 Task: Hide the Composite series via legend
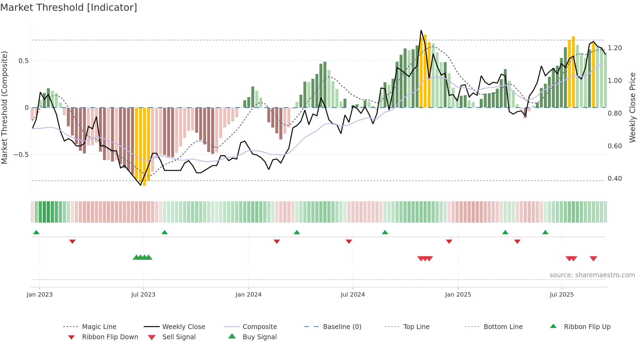pyautogui.click(x=250, y=327)
